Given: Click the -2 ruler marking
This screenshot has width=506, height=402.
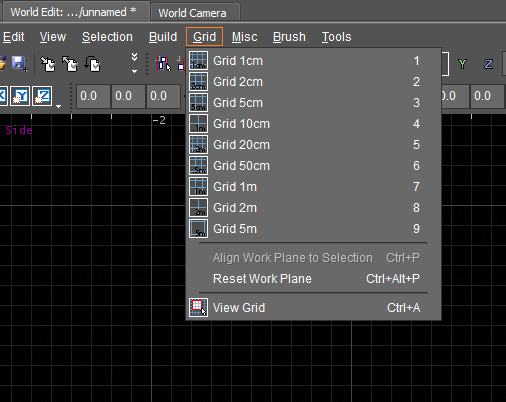Looking at the screenshot, I should pyautogui.click(x=159, y=120).
